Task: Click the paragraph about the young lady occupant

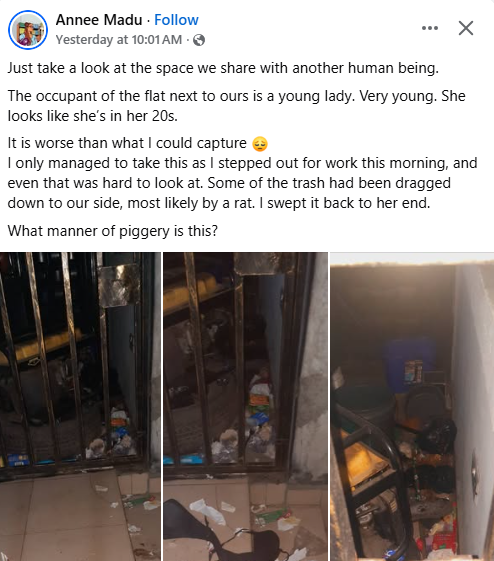Action: (236, 106)
